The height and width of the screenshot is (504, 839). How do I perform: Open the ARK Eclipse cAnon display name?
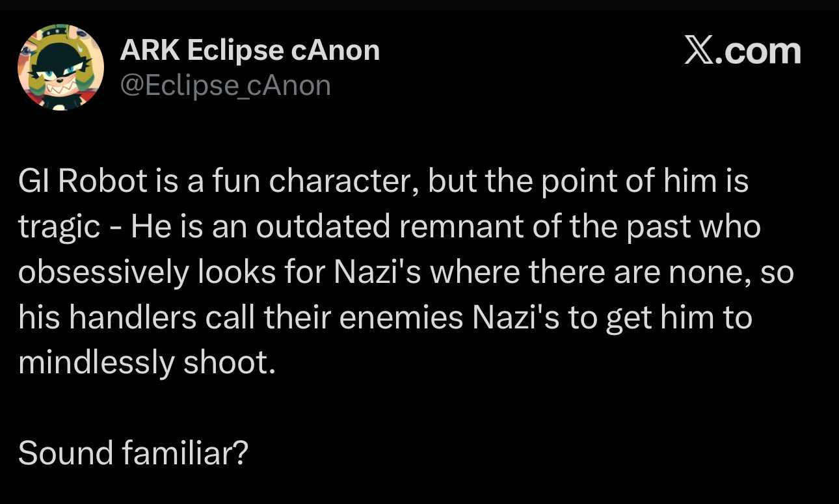(250, 50)
